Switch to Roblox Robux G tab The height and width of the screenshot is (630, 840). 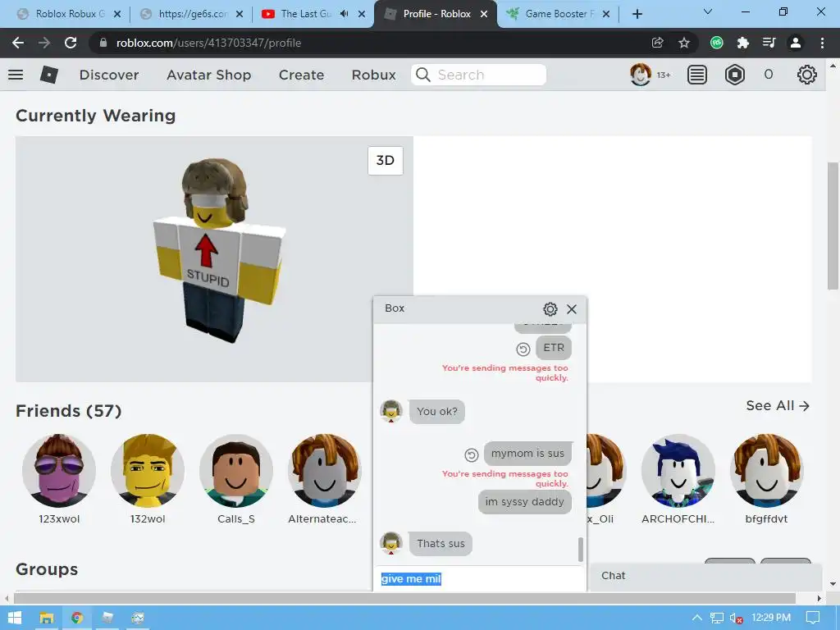[x=70, y=14]
